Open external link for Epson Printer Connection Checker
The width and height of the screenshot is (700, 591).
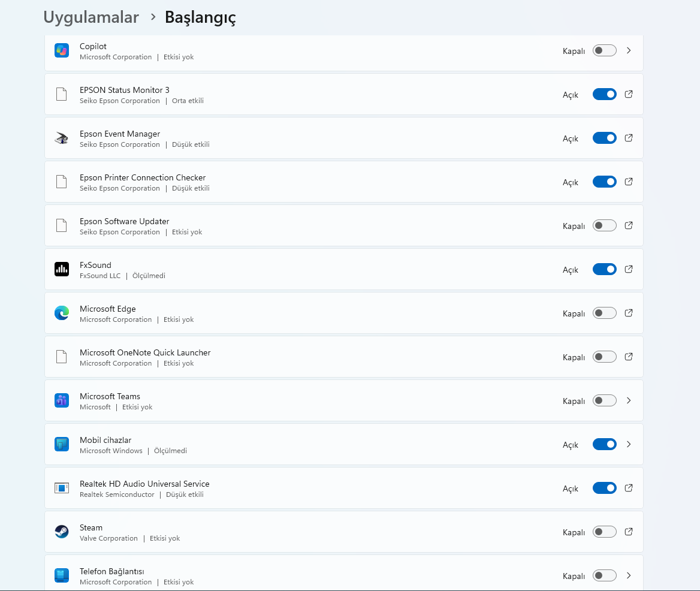629,182
